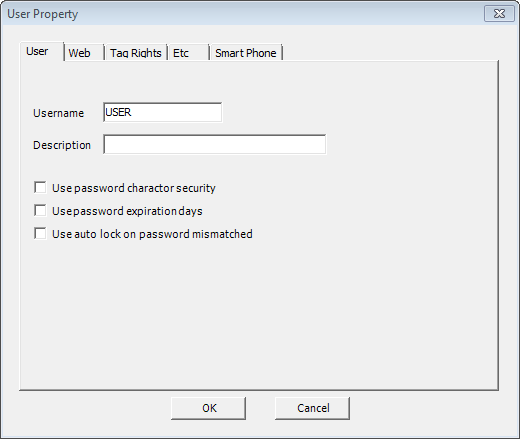Check the auto lock on password mismatched box
Screen dimensions: 520x439
click(40, 234)
